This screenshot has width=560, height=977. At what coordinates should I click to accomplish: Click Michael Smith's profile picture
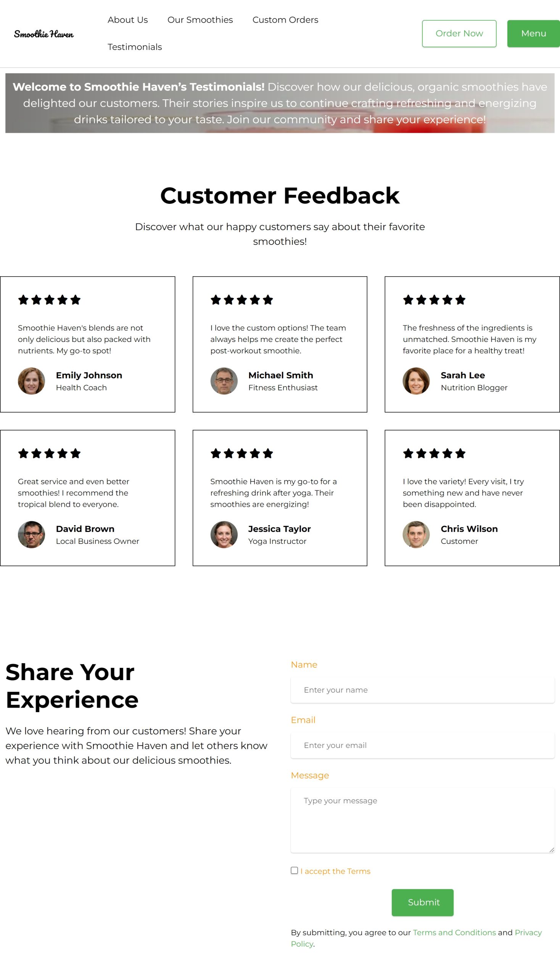click(x=224, y=381)
